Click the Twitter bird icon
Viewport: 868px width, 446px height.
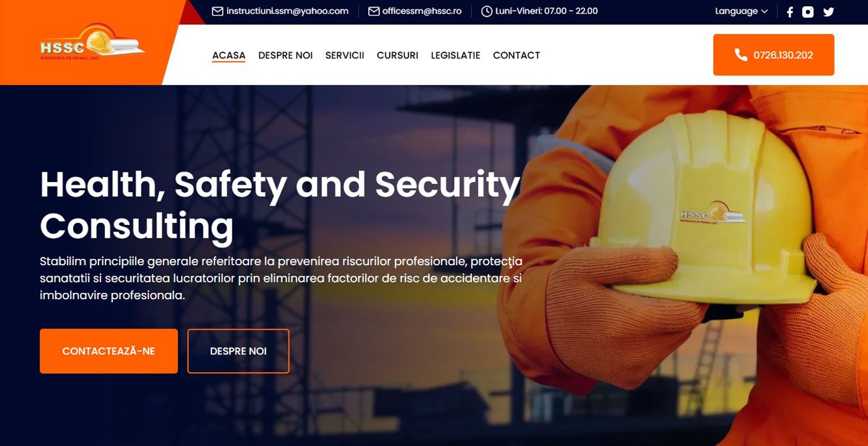[x=828, y=12]
